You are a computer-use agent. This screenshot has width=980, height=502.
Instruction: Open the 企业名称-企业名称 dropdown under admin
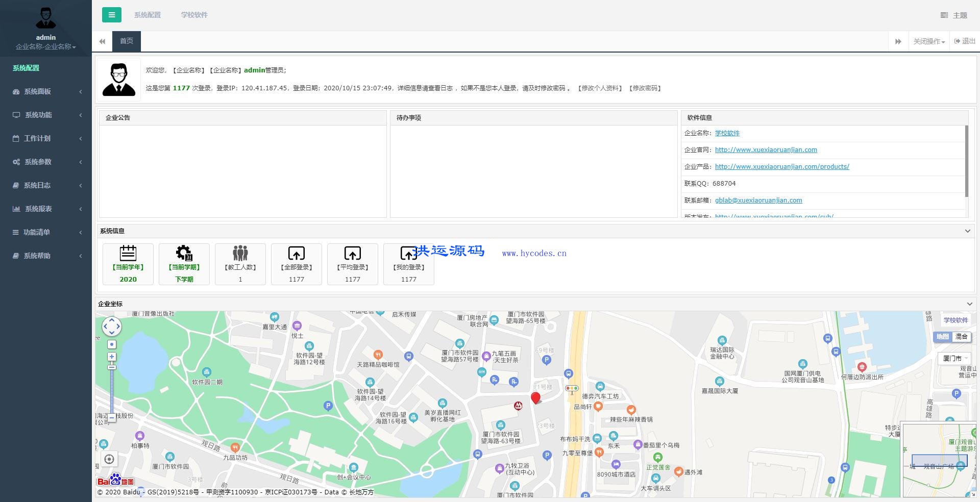pyautogui.click(x=46, y=47)
